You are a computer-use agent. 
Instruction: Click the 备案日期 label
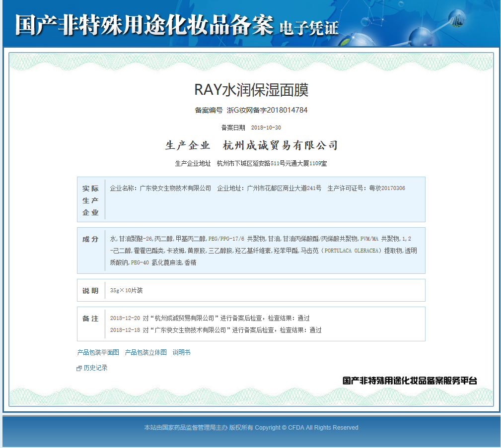233,128
